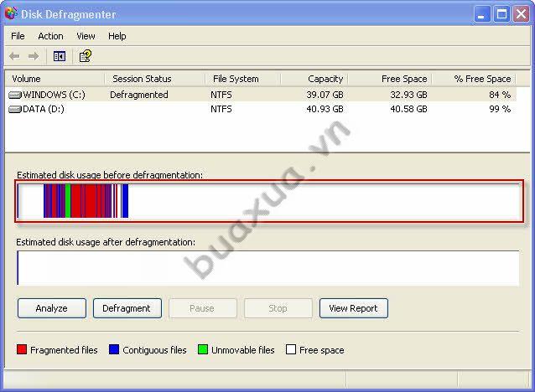Maximize the Disk Defragmenter window

tap(501, 14)
